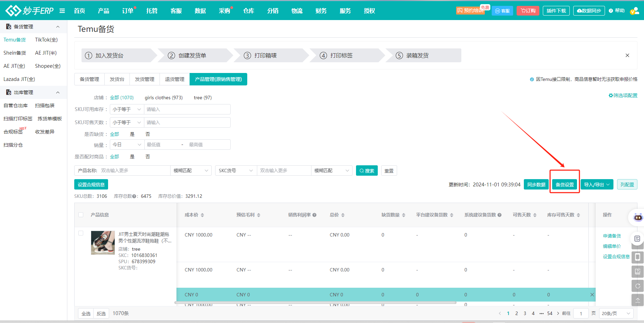The width and height of the screenshot is (644, 323).
Task: Select 是 for 是否缺货 filter
Action: pyautogui.click(x=132, y=134)
